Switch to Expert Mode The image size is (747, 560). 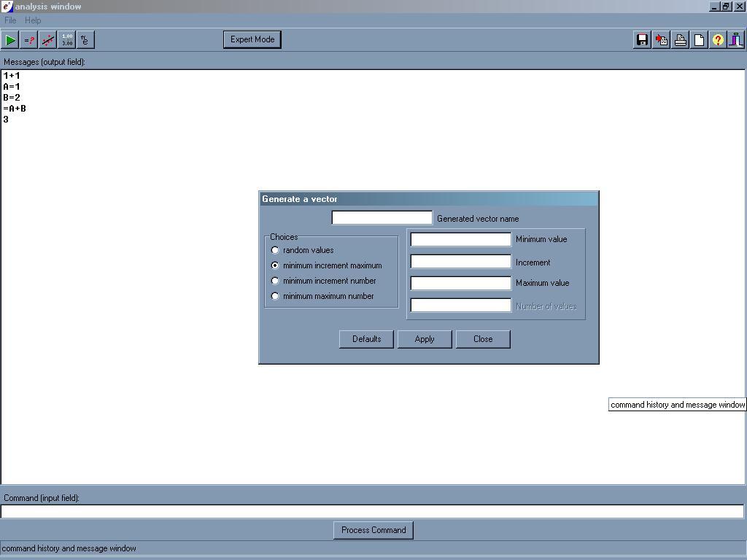coord(252,39)
